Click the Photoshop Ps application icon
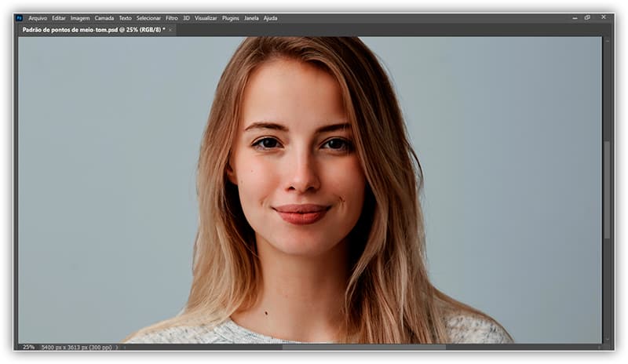628x364 pixels. click(19, 18)
